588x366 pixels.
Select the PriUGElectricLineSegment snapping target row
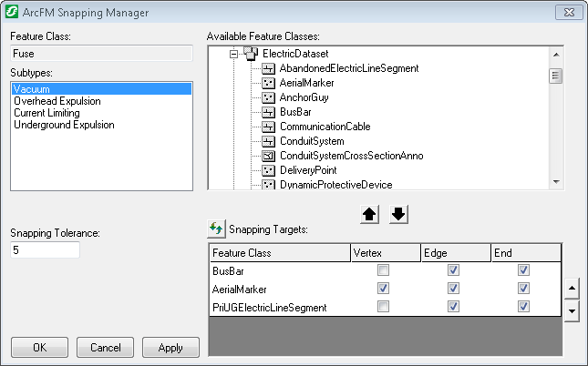tap(385, 307)
